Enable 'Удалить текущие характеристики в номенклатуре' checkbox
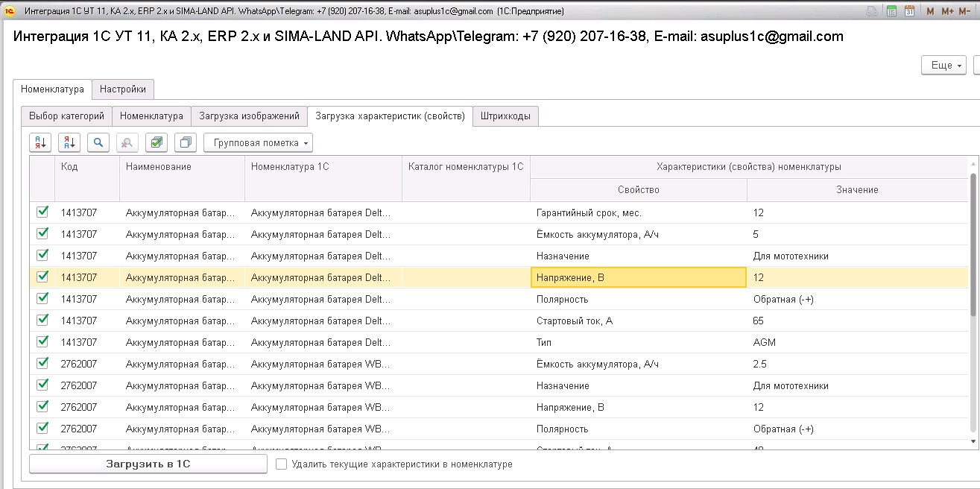The height and width of the screenshot is (489, 980). click(282, 464)
